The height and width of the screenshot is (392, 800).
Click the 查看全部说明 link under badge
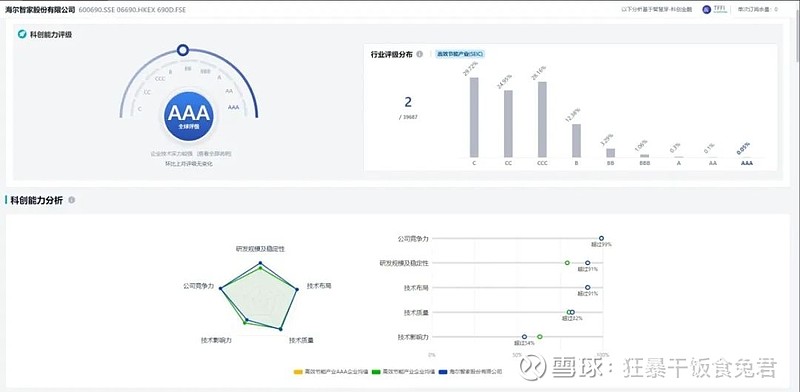215,153
